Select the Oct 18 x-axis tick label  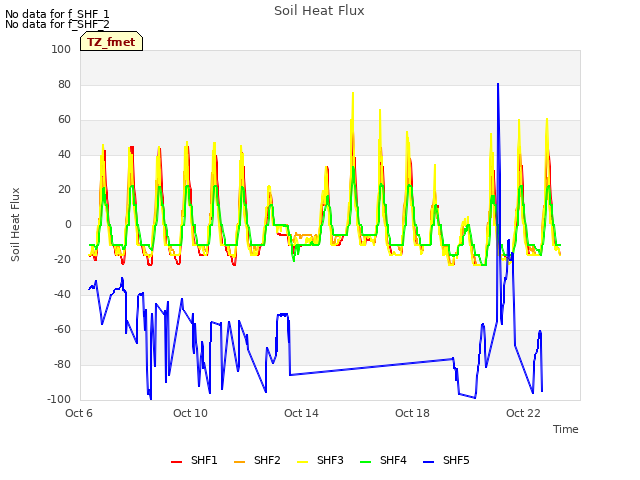(x=412, y=413)
